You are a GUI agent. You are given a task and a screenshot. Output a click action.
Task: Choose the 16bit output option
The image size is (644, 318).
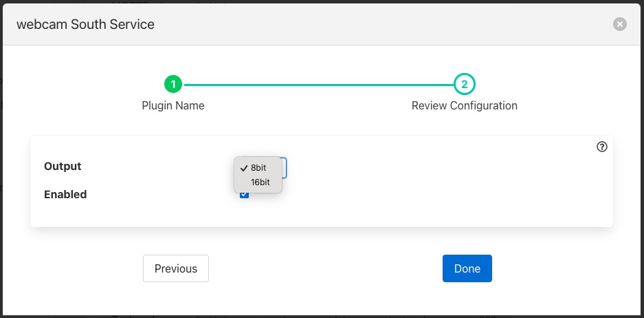click(260, 182)
